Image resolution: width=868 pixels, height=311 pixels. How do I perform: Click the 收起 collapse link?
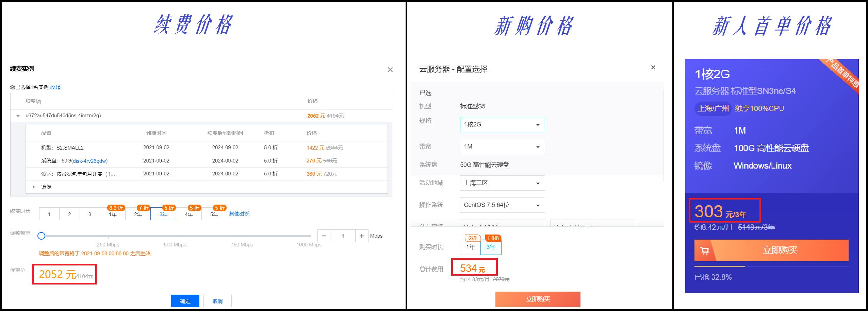[55, 87]
